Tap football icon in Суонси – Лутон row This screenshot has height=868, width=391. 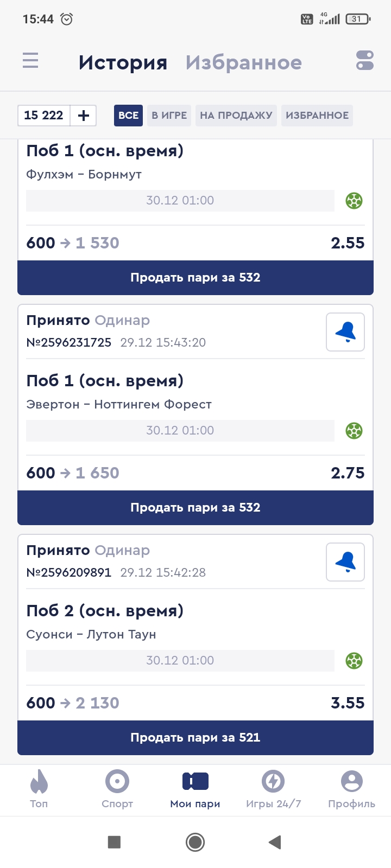pos(354,661)
